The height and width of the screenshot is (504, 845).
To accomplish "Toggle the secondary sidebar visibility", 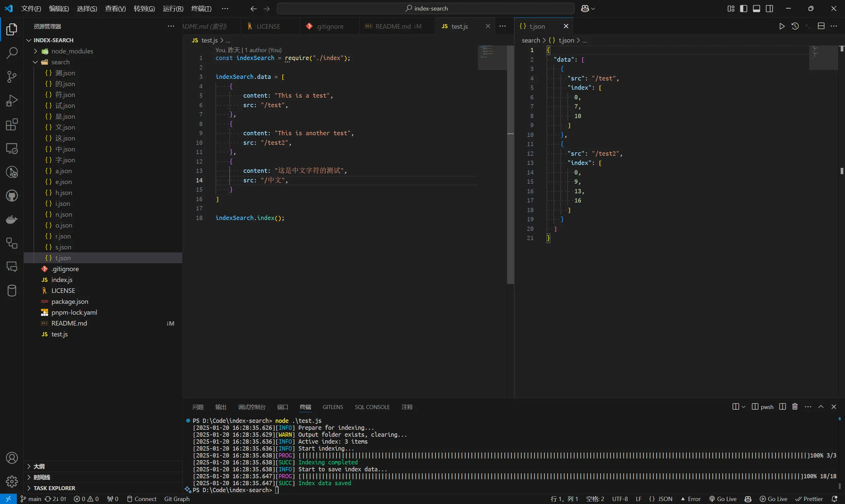I will (769, 9).
